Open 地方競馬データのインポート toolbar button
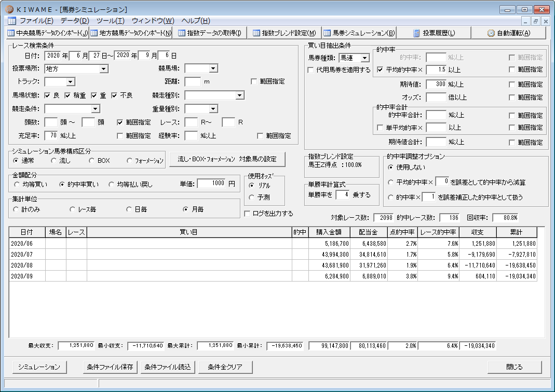The image size is (555, 392). tap(131, 33)
